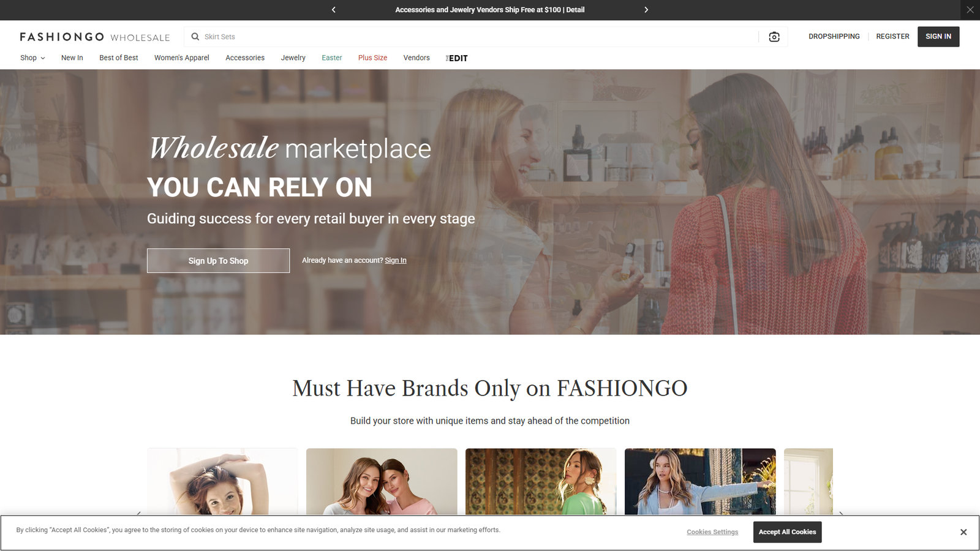Open the Vendors menu

click(417, 58)
